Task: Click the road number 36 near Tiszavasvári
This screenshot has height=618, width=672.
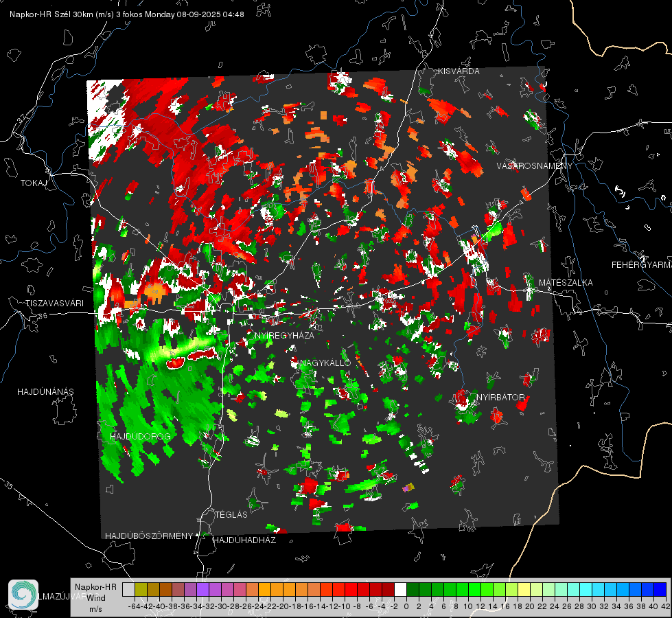Action: click(x=43, y=316)
